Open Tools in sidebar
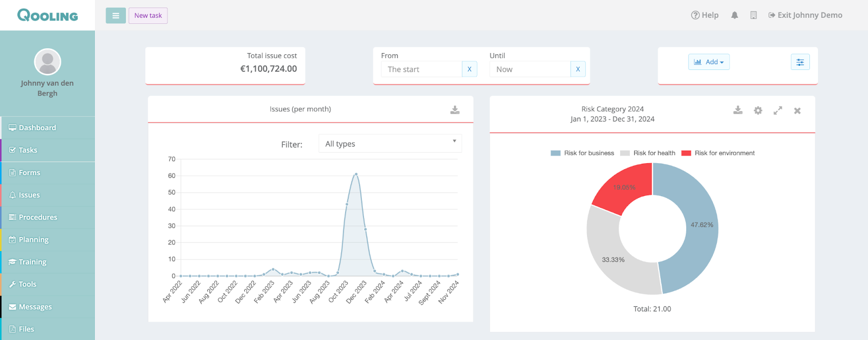The image size is (868, 340). click(x=48, y=284)
